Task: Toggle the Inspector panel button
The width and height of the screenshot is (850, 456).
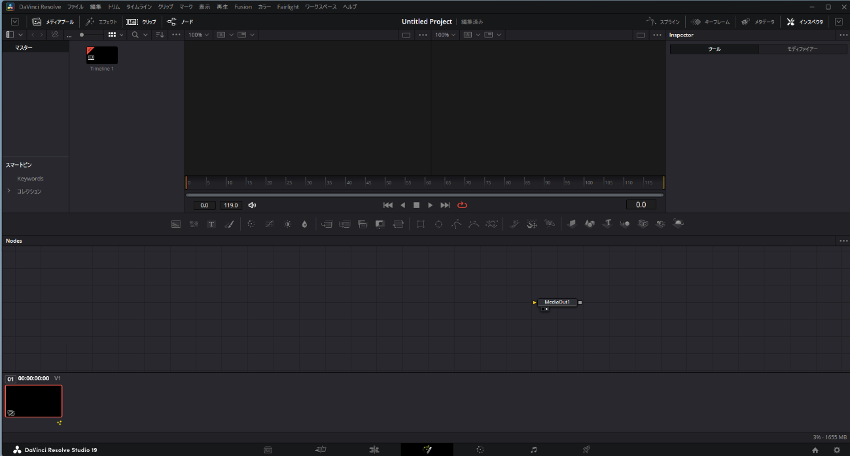Action: coord(804,21)
